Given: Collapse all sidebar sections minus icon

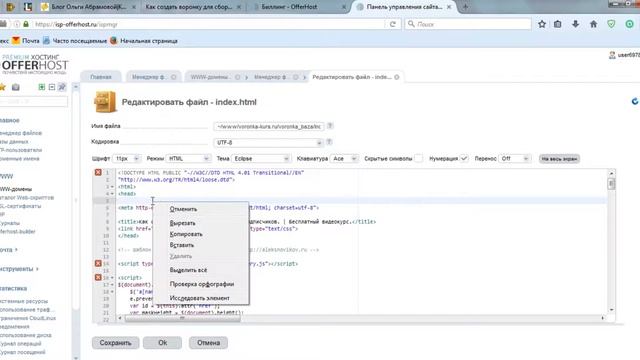Looking at the screenshot, I should [x=52, y=87].
